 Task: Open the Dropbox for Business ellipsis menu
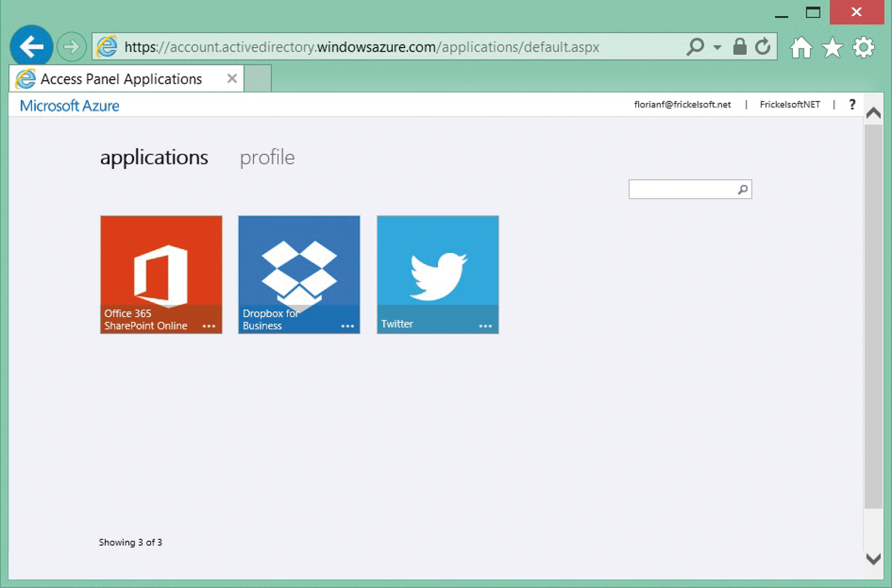tap(348, 326)
